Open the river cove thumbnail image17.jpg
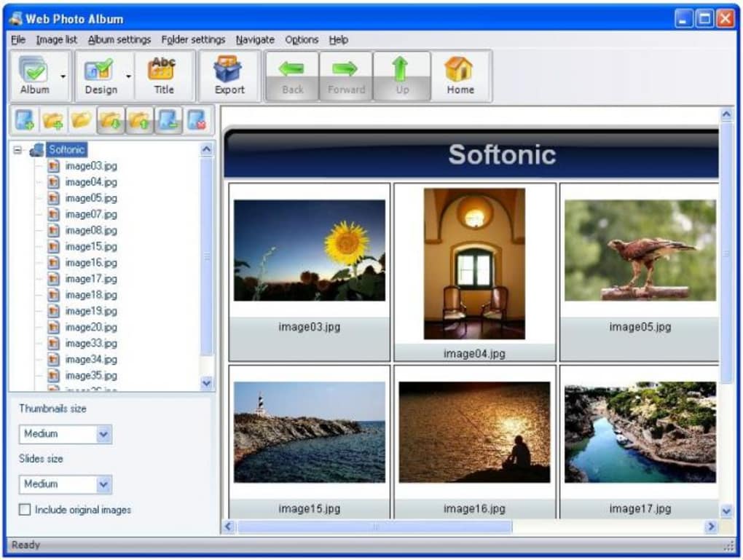The image size is (743, 560). (640, 432)
